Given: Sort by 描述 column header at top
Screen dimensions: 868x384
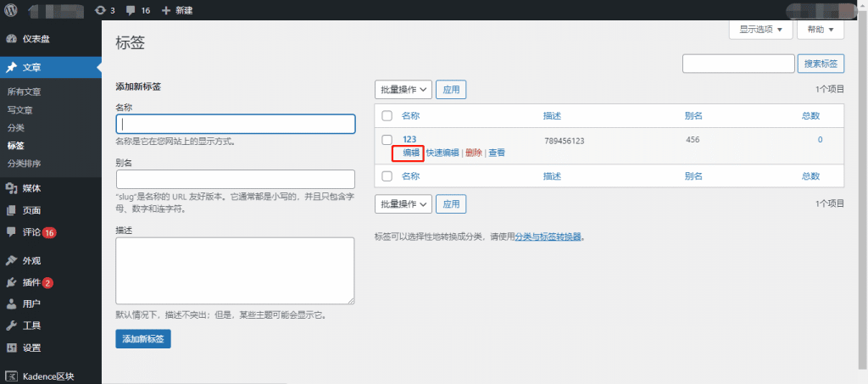Looking at the screenshot, I should [x=552, y=115].
